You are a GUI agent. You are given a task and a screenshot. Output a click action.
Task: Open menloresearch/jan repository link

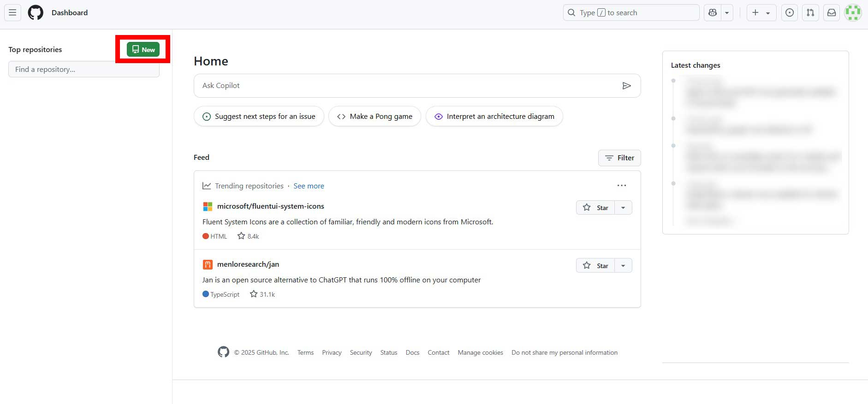tap(248, 264)
